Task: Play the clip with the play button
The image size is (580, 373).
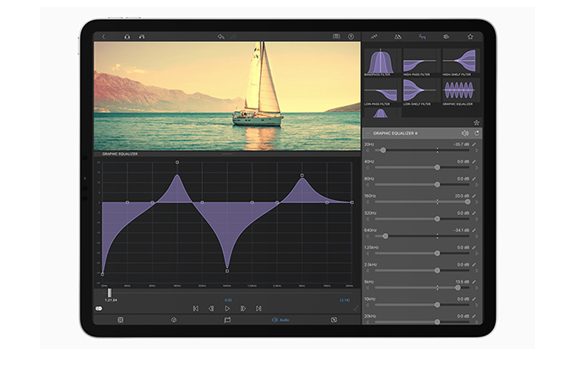Action: pos(227,308)
